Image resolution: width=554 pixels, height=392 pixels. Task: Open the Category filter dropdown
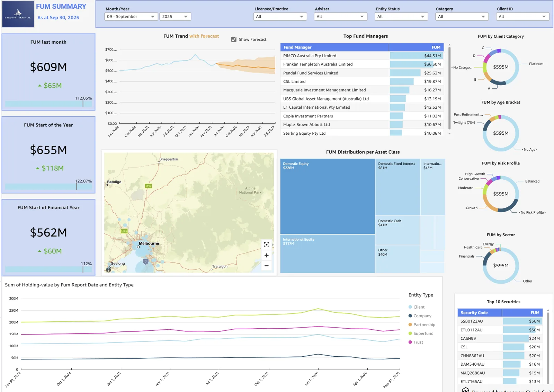click(x=462, y=17)
